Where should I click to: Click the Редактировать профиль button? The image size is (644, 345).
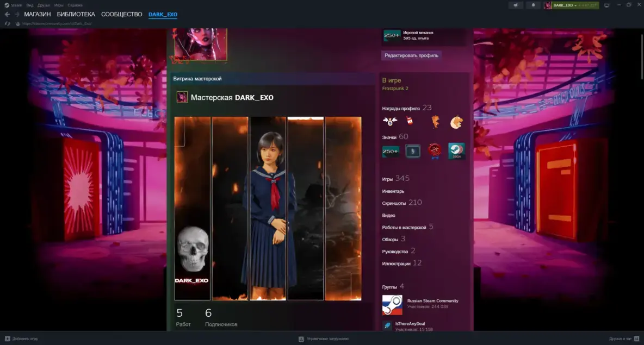[411, 55]
